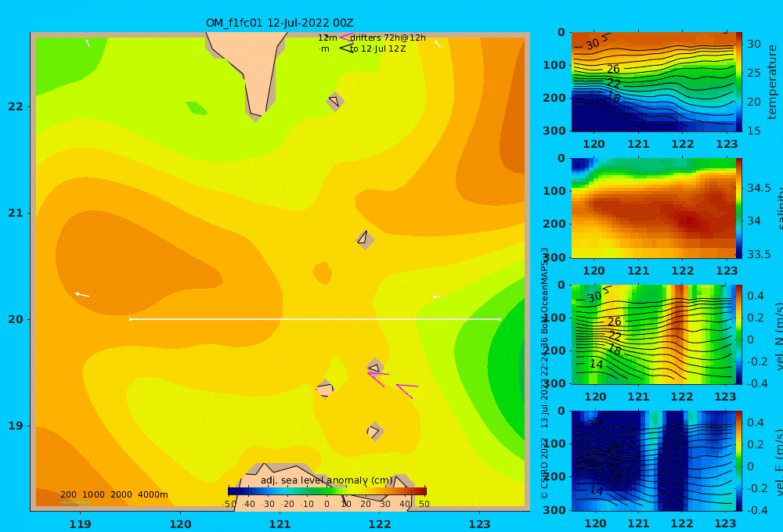Image resolution: width=783 pixels, height=532 pixels.
Task: Click the salinity colorbar
Action: [x=738, y=208]
